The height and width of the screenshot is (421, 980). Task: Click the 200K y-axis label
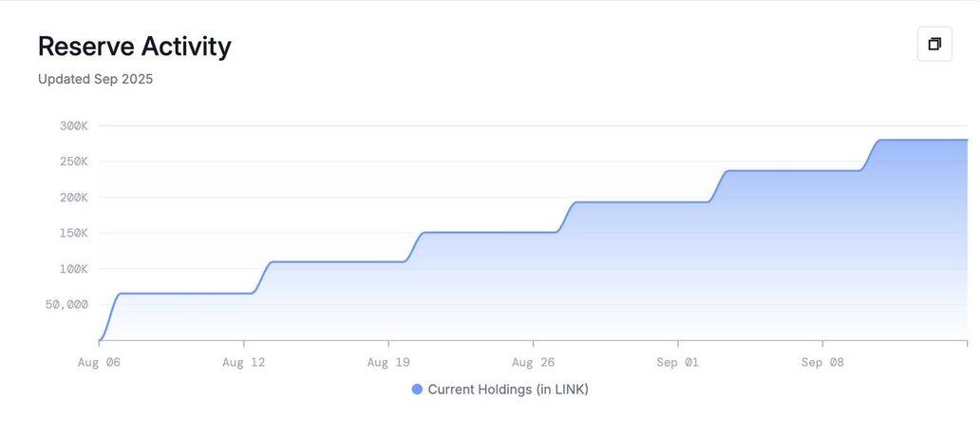pos(74,198)
